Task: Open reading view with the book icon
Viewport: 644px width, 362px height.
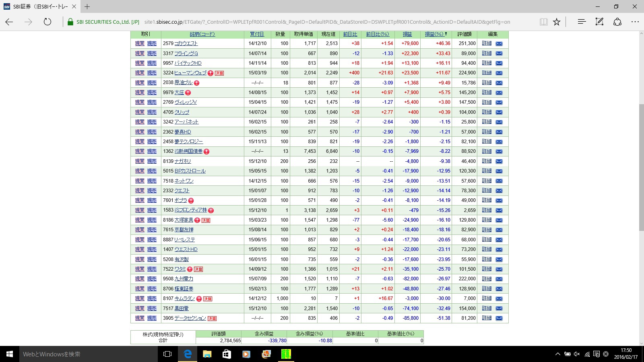Action: (543, 22)
